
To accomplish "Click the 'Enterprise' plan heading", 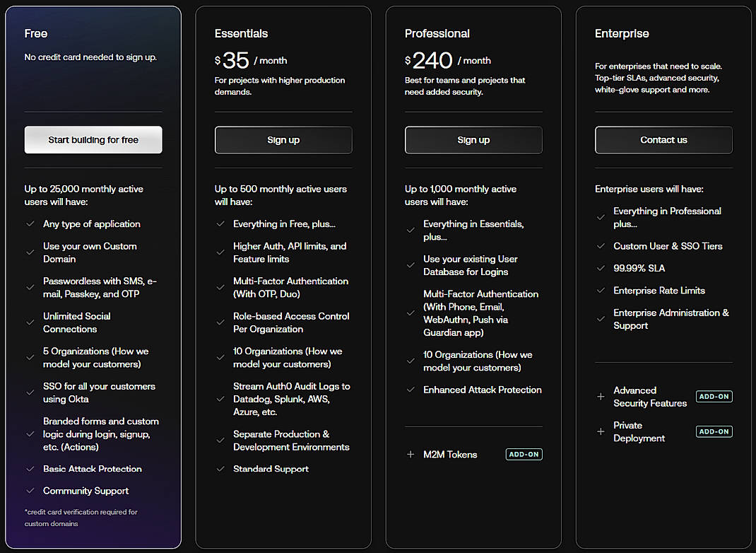I will click(x=622, y=33).
